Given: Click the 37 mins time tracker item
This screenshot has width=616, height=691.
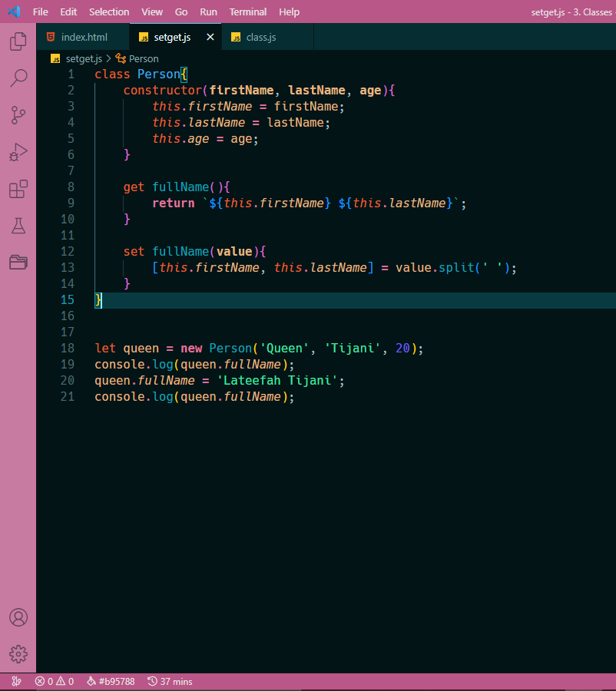Looking at the screenshot, I should point(170,681).
